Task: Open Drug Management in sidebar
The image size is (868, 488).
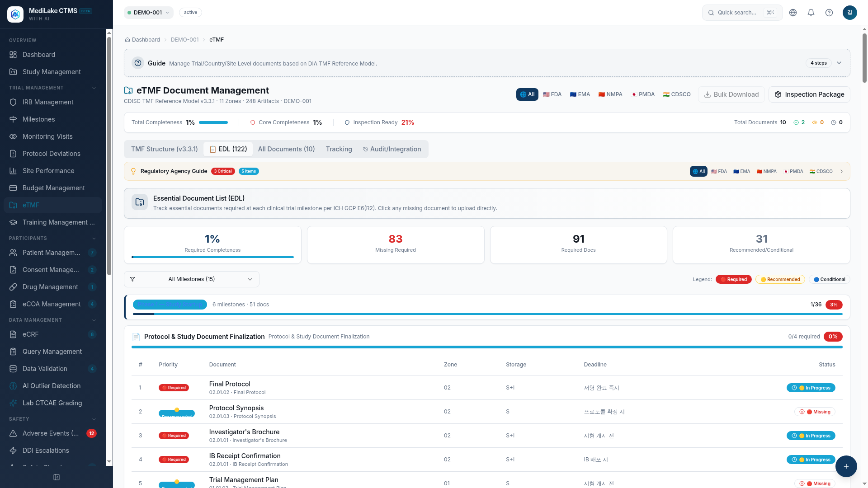Action: (53, 287)
